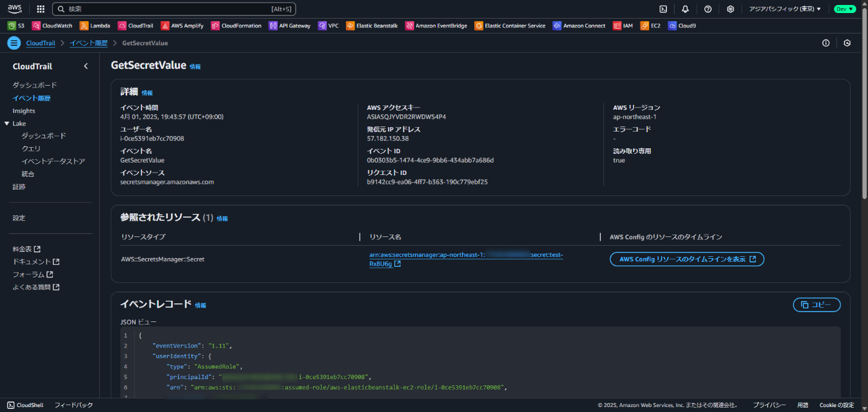Open Elastic Container Service favorite shortcut
This screenshot has width=868, height=412.
click(510, 25)
